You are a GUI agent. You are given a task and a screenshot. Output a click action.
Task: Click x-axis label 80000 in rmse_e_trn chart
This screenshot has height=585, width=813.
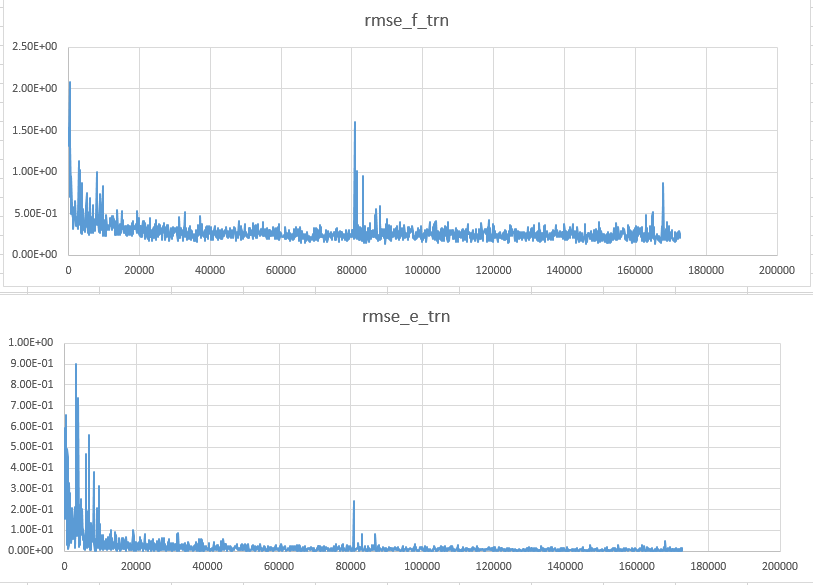click(351, 566)
